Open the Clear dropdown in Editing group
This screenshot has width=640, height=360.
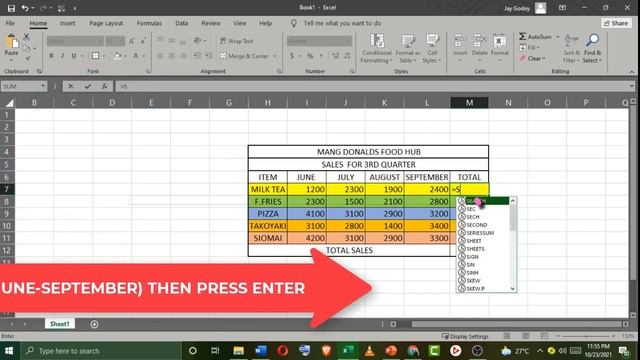click(x=533, y=59)
